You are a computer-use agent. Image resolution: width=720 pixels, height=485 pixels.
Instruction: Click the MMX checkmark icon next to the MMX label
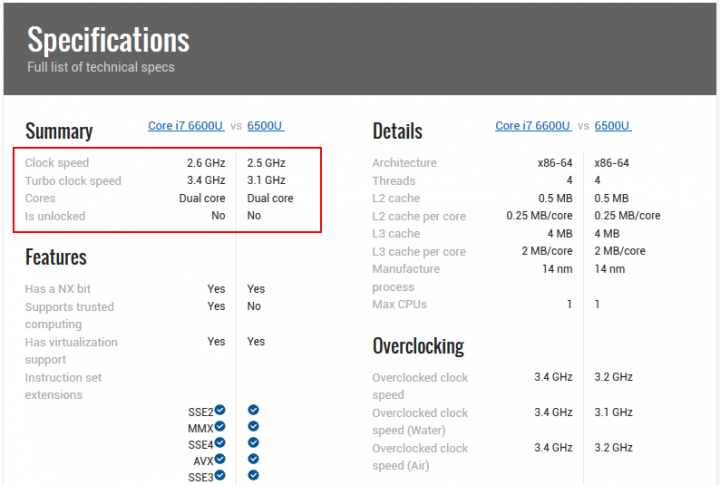pos(220,426)
